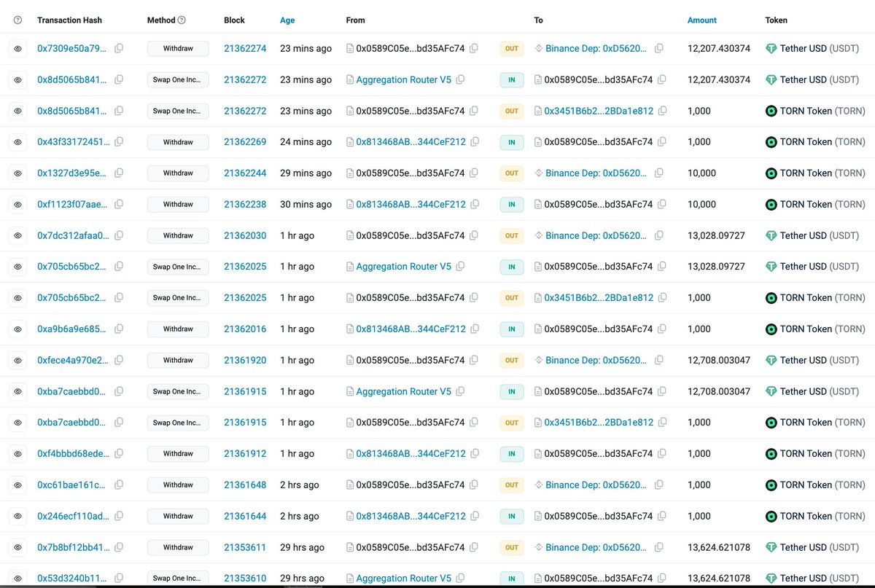
Task: Click Withdraw method badge for block 21362244
Action: [178, 173]
